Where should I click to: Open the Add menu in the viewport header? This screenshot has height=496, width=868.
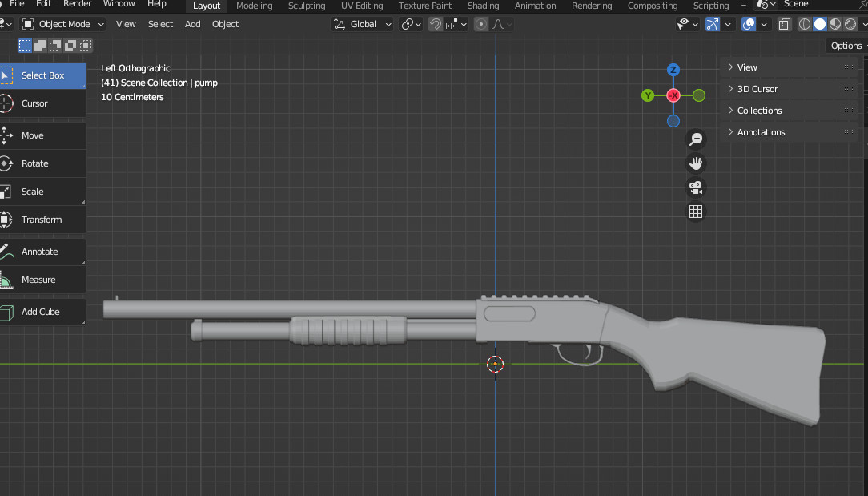(x=192, y=24)
